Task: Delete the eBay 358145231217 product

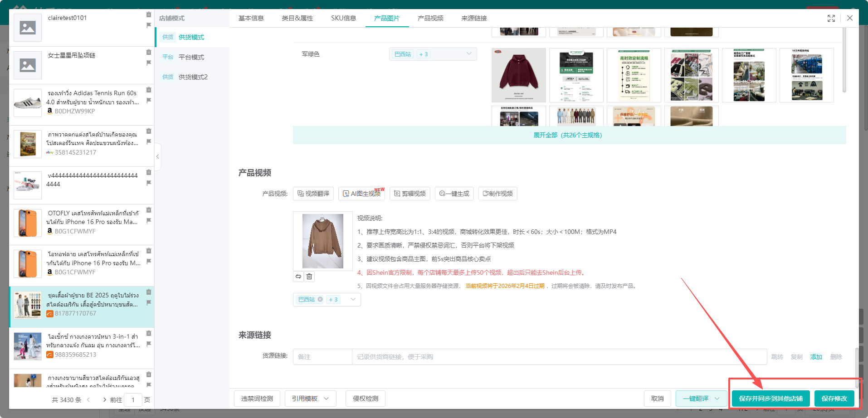Action: coord(149,131)
